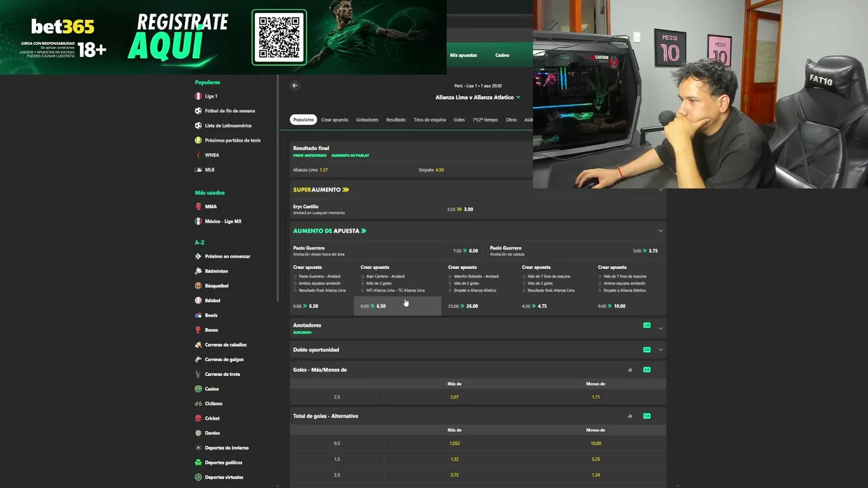Expand the Anotadores section
Screen dimensions: 868x488
(660, 329)
